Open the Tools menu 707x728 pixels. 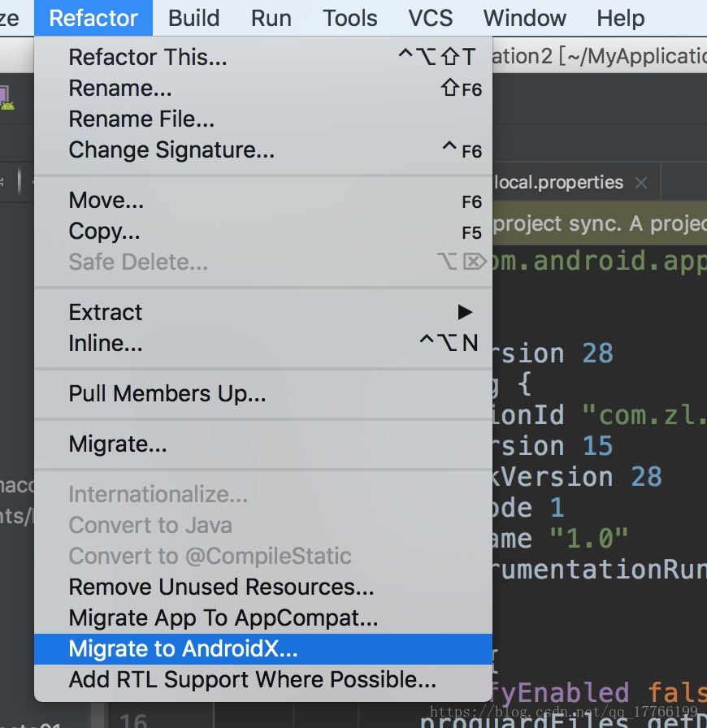click(x=349, y=18)
